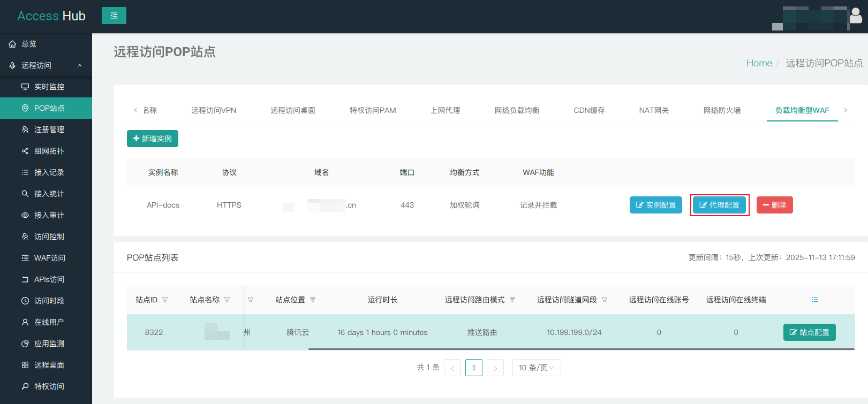Click magnifier icon beside 接入统计

pos(25,194)
